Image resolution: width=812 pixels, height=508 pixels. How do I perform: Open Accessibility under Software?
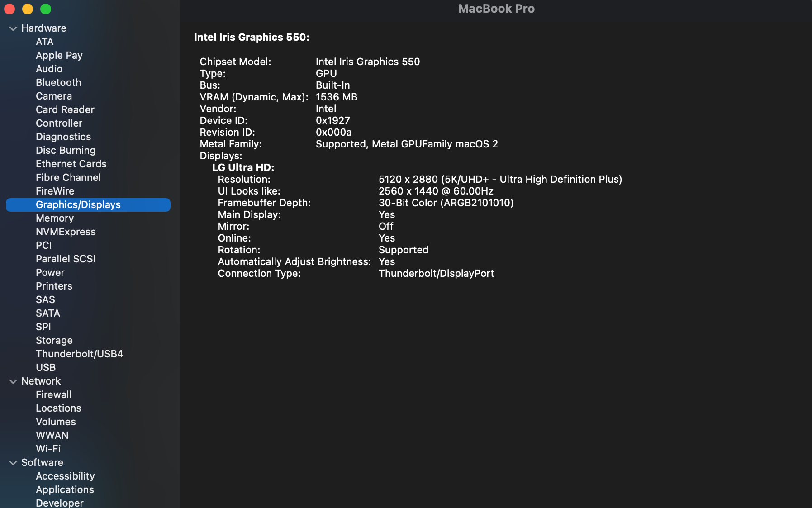click(x=66, y=476)
